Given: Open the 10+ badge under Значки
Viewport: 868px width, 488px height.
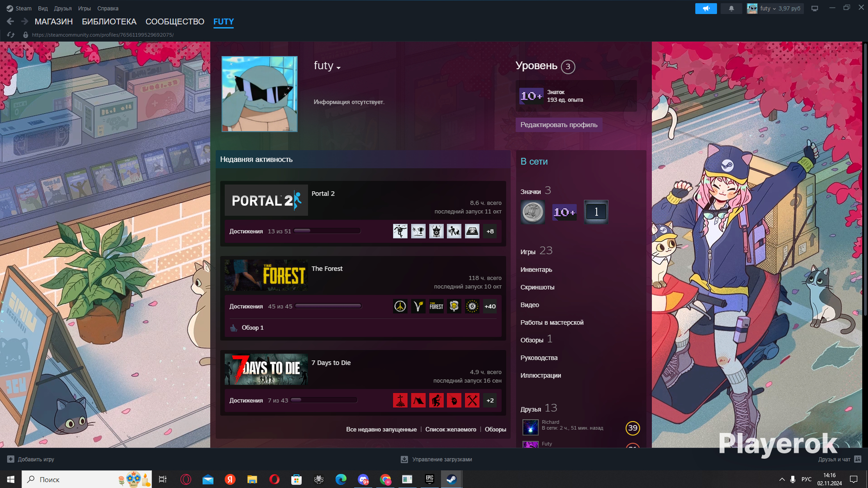Looking at the screenshot, I should 564,212.
